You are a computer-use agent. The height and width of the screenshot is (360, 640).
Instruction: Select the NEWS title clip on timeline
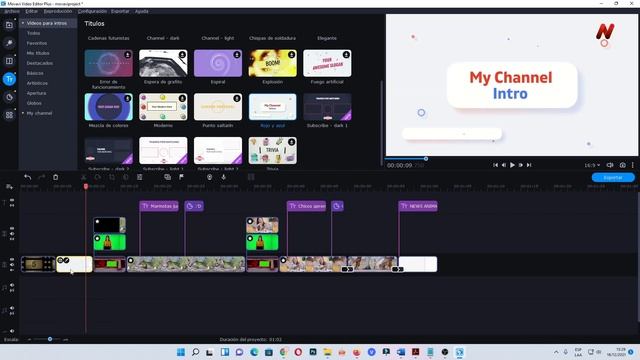pos(418,206)
